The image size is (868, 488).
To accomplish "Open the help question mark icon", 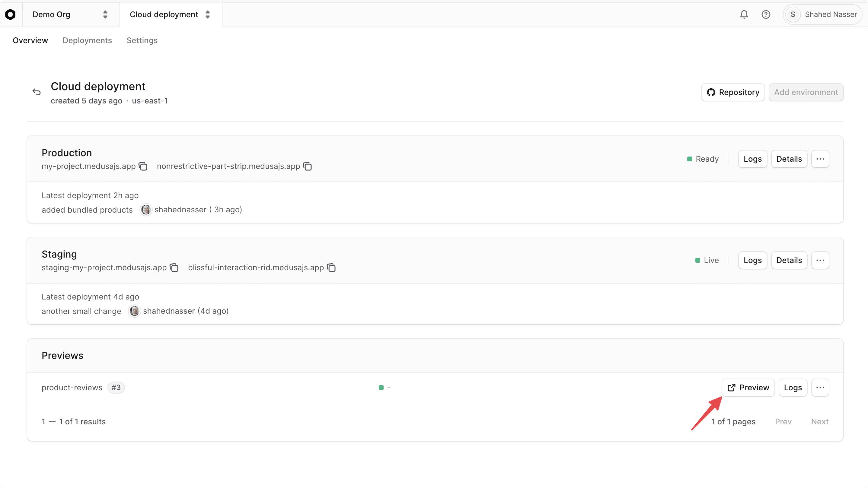I will 766,14.
